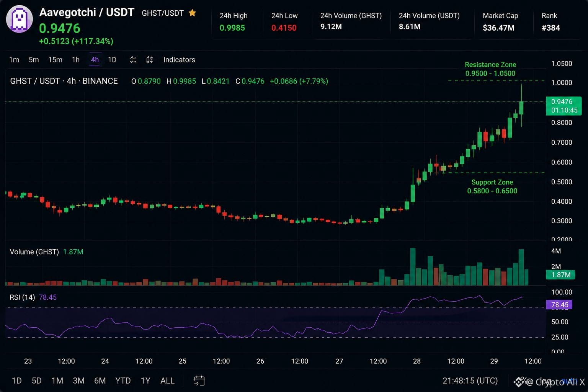
Task: Click the 78.45 RSI tag on axis
Action: [559, 305]
